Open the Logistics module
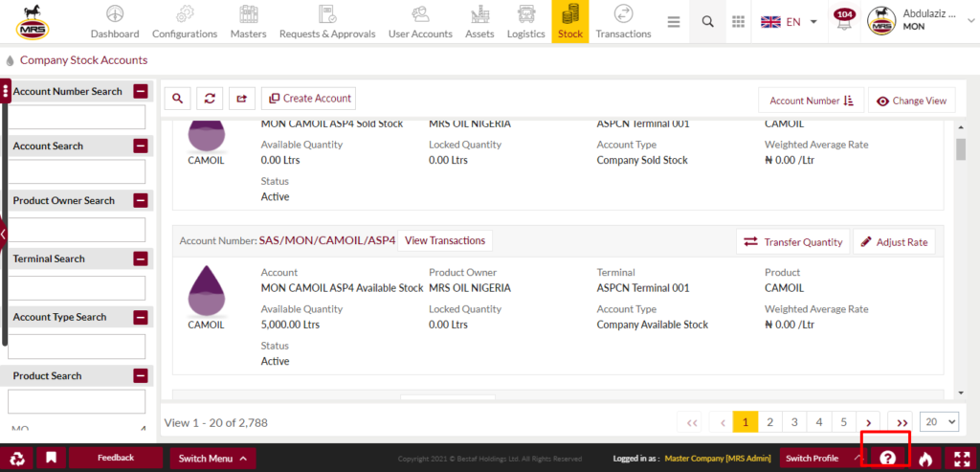 (525, 22)
